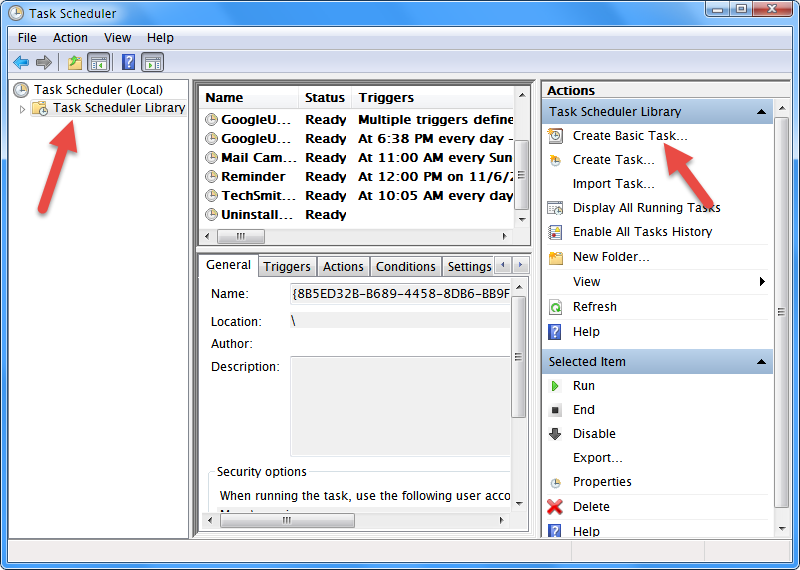Open the Help menu in menu bar
This screenshot has width=800, height=570.
click(x=160, y=38)
